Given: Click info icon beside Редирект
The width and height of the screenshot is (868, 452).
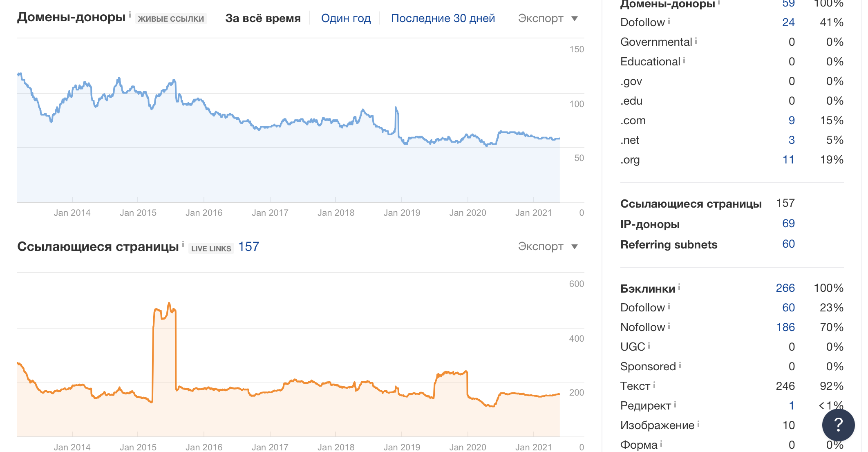Looking at the screenshot, I should pyautogui.click(x=675, y=404).
